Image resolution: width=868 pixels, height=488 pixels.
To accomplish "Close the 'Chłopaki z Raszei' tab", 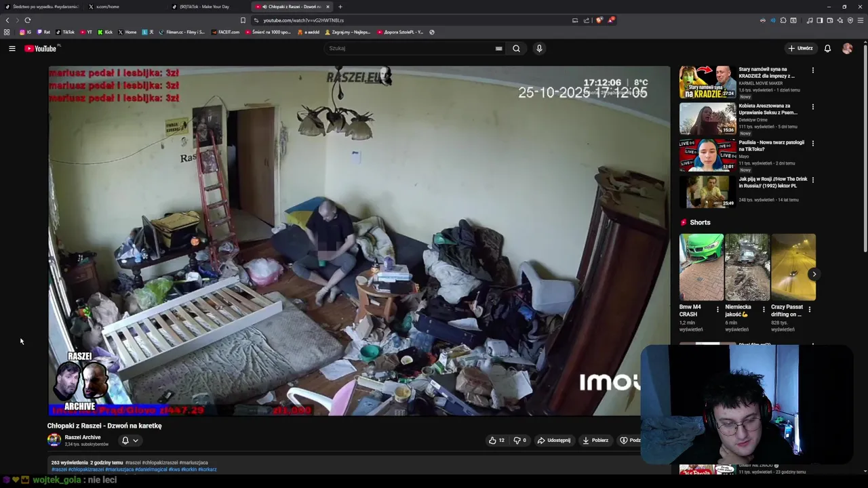I will tap(328, 7).
